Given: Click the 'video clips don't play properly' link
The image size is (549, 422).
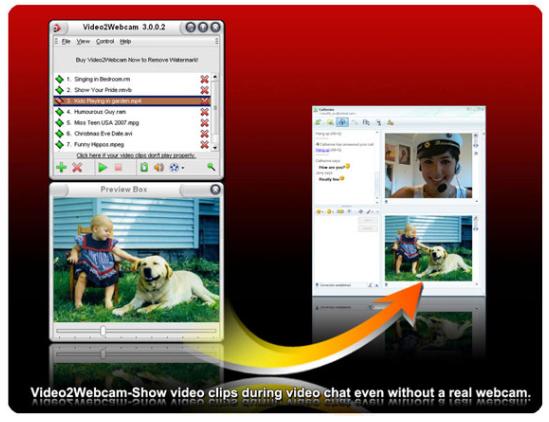Looking at the screenshot, I should pyautogui.click(x=136, y=155).
